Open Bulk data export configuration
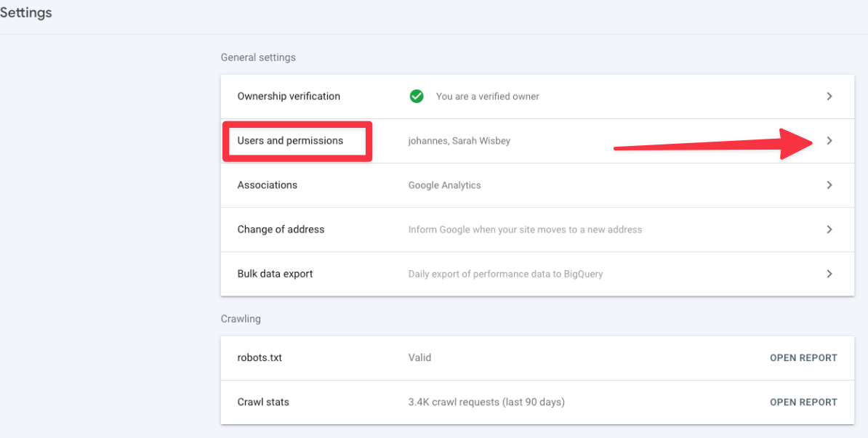868x438 pixels. (x=275, y=274)
